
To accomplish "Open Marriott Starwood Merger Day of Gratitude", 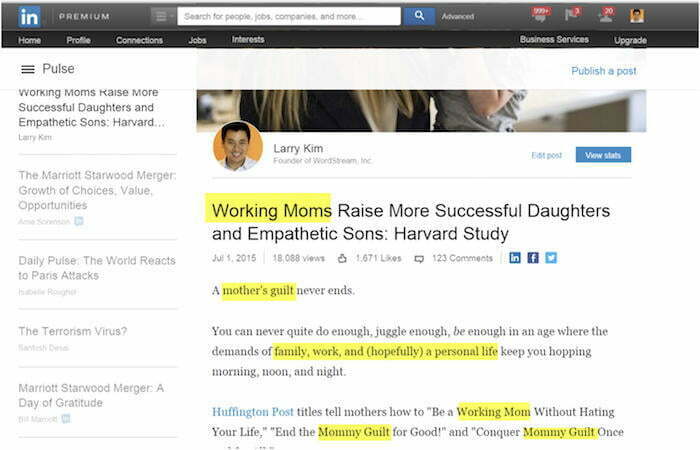I will (x=91, y=395).
